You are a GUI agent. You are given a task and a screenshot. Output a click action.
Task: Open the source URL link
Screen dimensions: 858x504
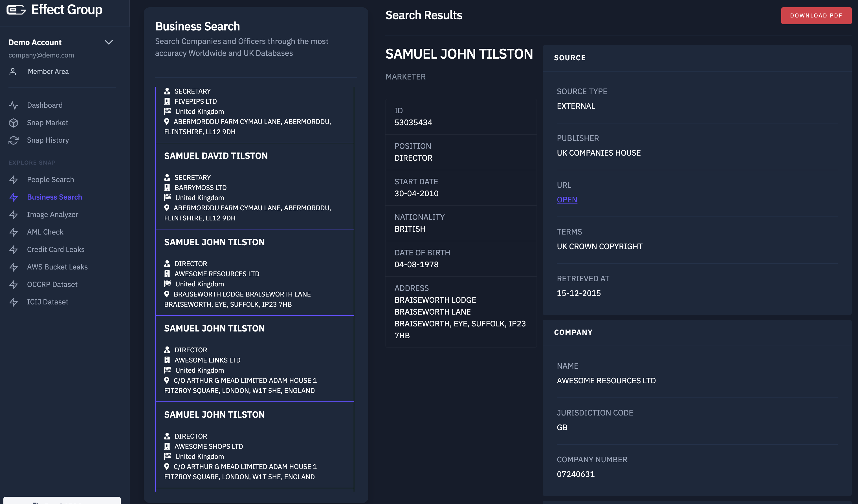click(x=567, y=200)
